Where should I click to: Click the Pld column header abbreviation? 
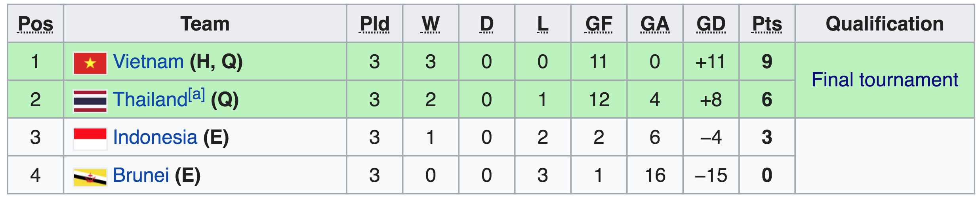(x=374, y=24)
